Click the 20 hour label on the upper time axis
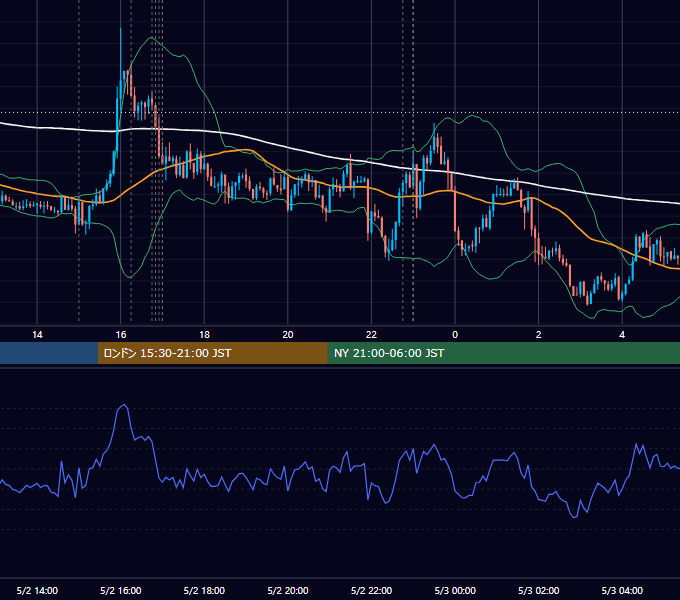Screen dimensions: 680x600 tap(288, 335)
